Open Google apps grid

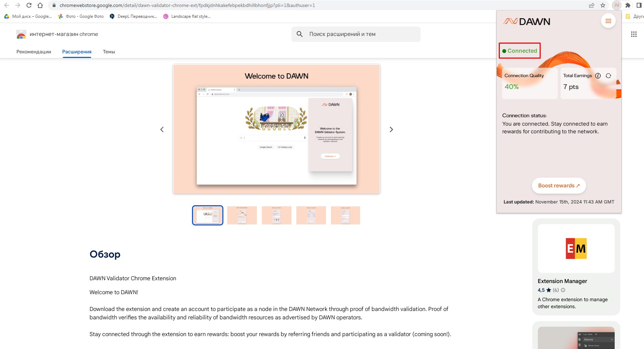click(634, 34)
